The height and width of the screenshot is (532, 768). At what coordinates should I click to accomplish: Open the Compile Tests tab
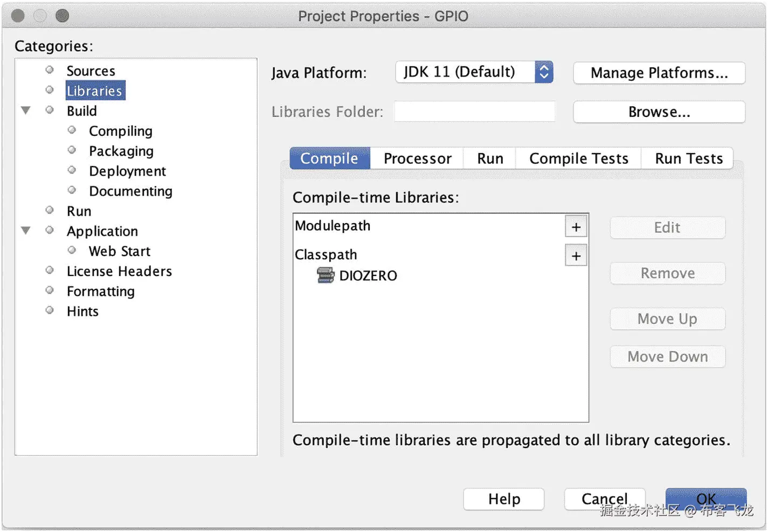[x=578, y=158]
